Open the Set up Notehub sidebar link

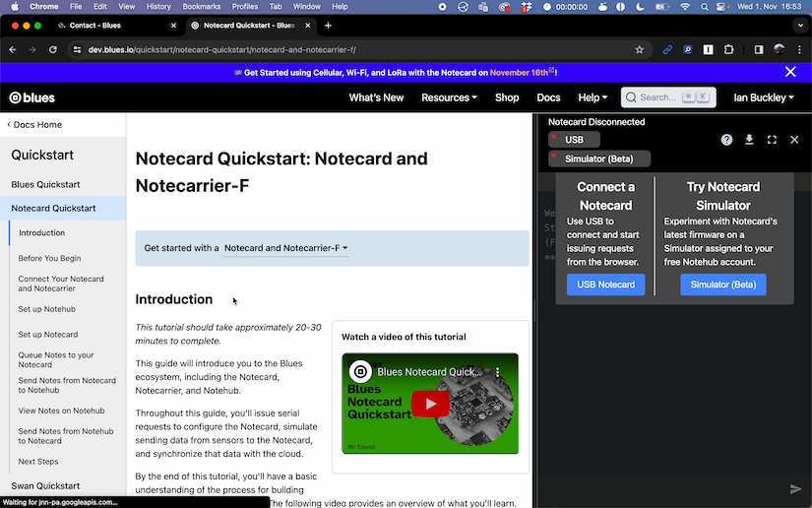click(x=46, y=309)
